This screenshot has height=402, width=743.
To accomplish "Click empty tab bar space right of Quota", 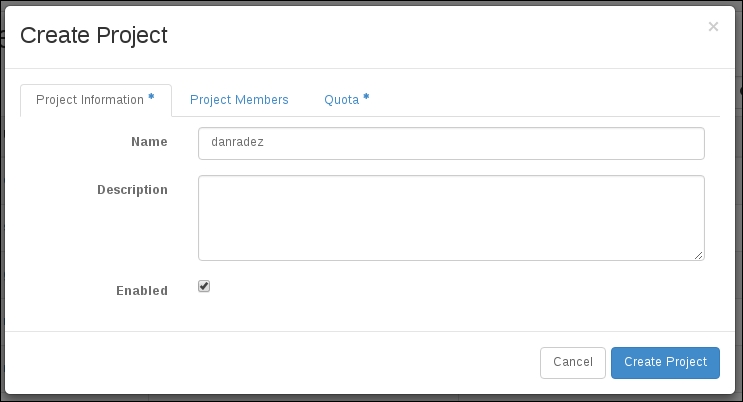I will click(550, 100).
